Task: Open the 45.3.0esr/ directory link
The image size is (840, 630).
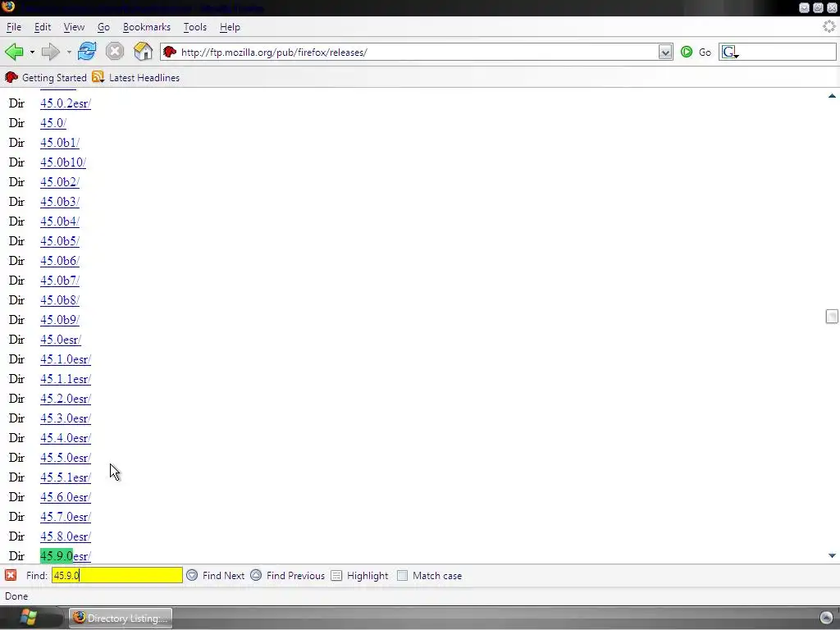Action: (66, 418)
